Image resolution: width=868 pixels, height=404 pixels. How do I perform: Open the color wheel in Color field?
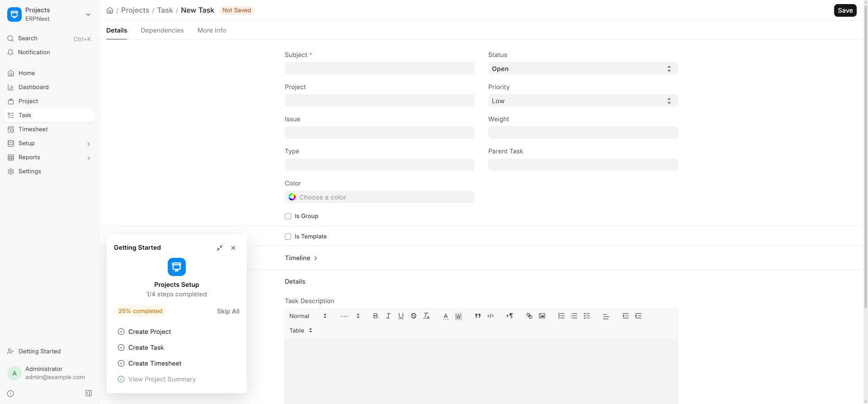coord(292,197)
